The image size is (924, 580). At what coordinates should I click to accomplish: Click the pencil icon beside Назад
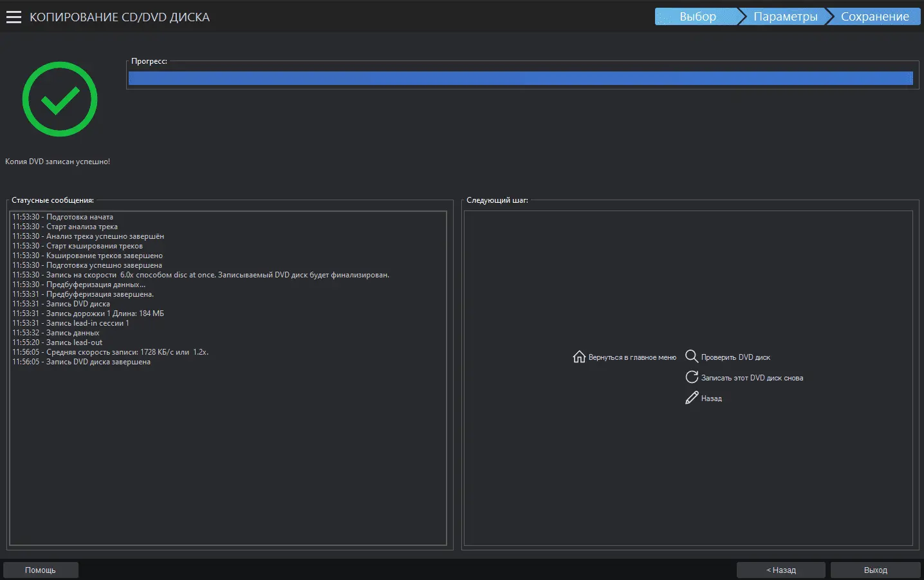692,398
